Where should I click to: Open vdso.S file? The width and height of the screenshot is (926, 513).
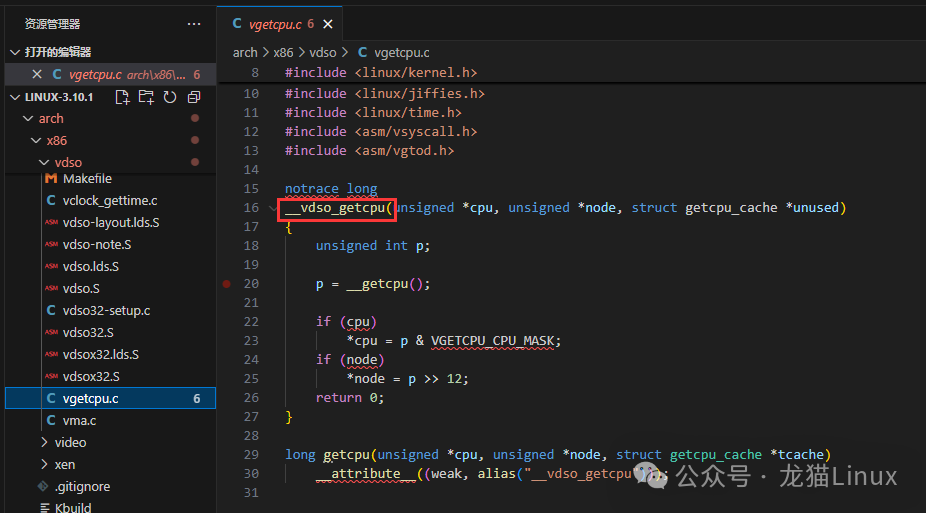81,289
